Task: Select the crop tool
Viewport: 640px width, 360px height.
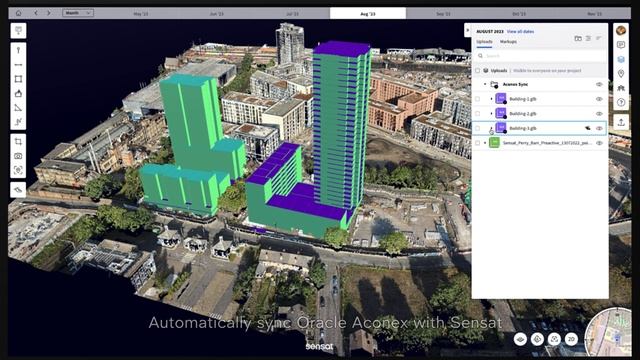Action: [x=18, y=142]
